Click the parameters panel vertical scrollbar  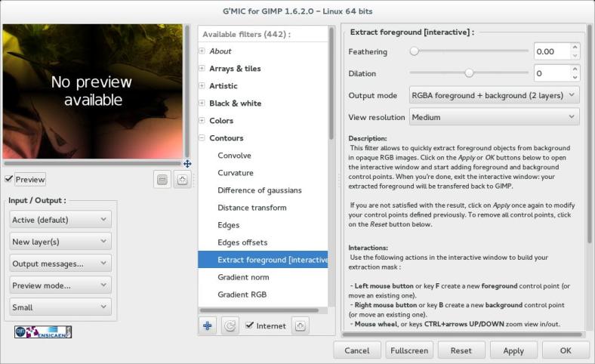(x=589, y=133)
